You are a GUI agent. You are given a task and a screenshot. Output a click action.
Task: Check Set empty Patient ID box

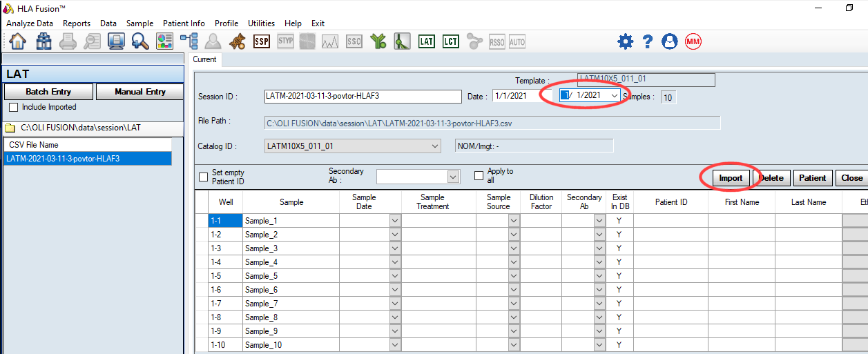tap(204, 177)
